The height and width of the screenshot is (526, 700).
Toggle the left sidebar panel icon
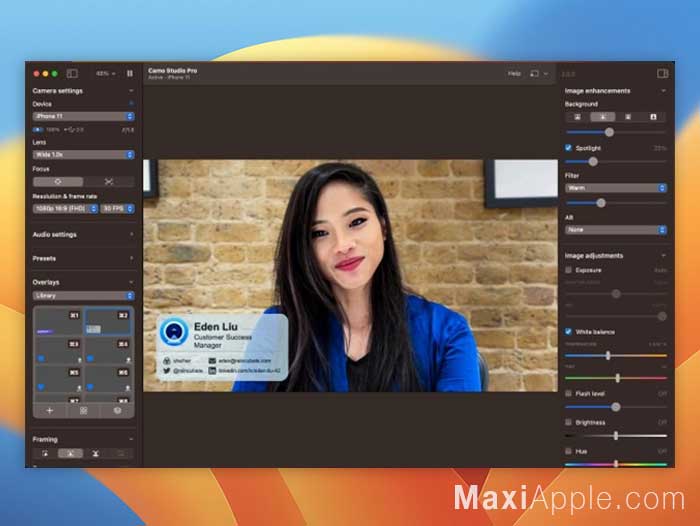point(72,73)
